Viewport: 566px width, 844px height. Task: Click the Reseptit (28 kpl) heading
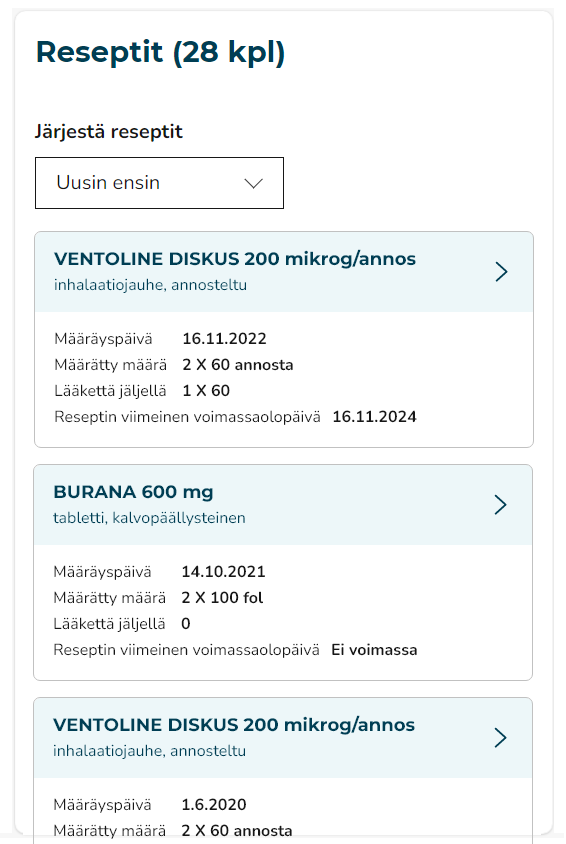coord(160,53)
